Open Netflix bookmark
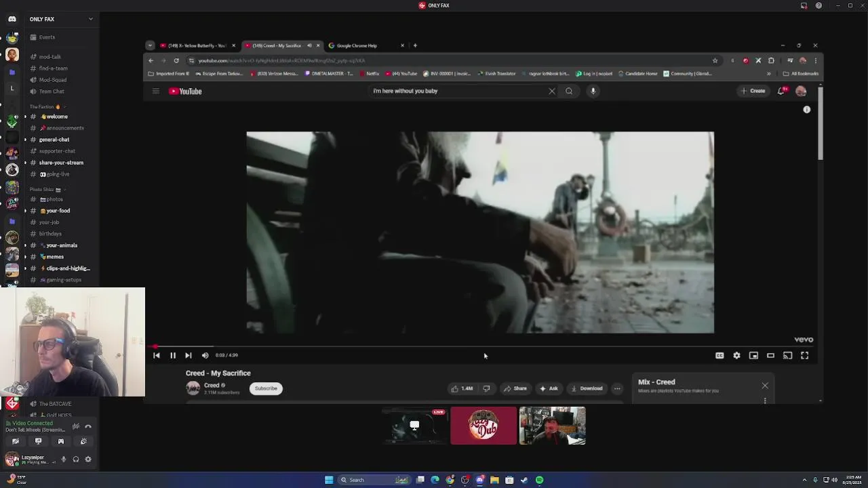The image size is (868, 488). 370,73
